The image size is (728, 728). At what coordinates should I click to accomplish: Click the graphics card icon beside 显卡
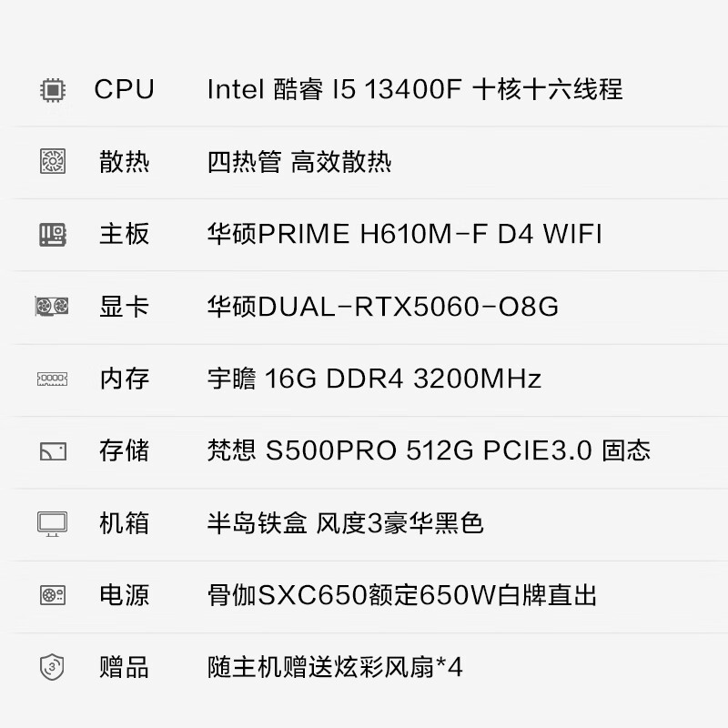click(52, 307)
